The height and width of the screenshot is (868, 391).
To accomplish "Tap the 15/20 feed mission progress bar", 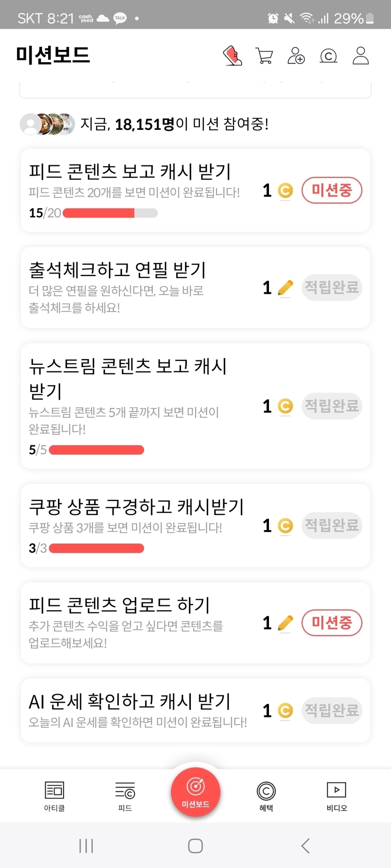I will 110,213.
